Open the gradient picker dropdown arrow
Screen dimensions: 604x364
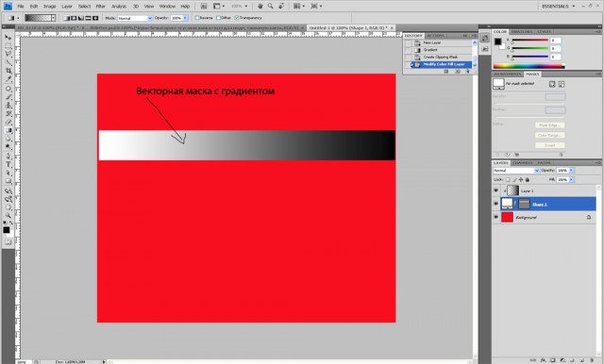tap(53, 18)
